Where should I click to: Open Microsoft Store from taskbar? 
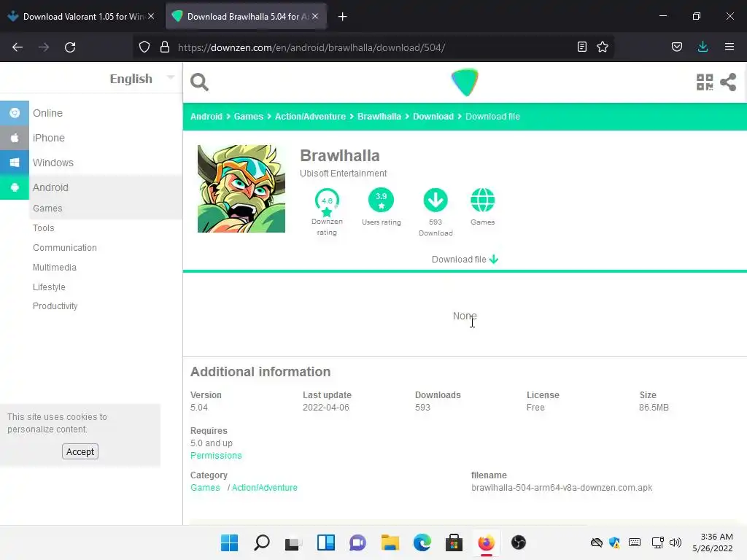click(454, 542)
